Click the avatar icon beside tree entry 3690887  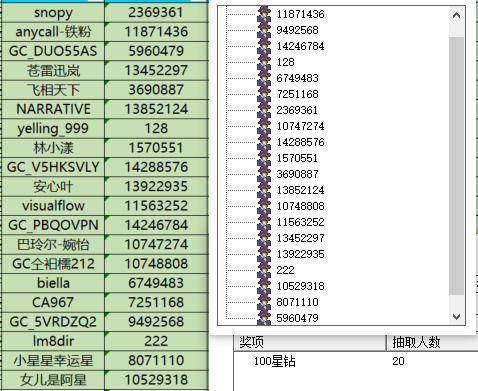pos(264,174)
